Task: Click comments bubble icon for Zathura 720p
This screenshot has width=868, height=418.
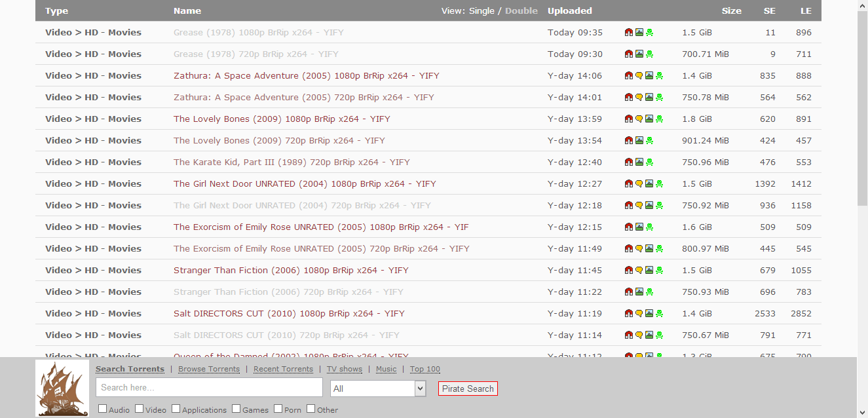Action: [x=639, y=97]
